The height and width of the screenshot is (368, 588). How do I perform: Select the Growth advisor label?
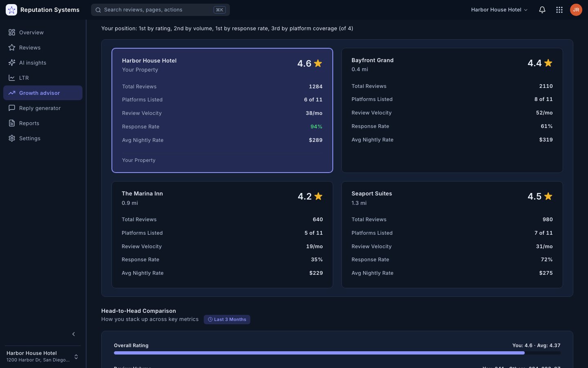point(40,93)
